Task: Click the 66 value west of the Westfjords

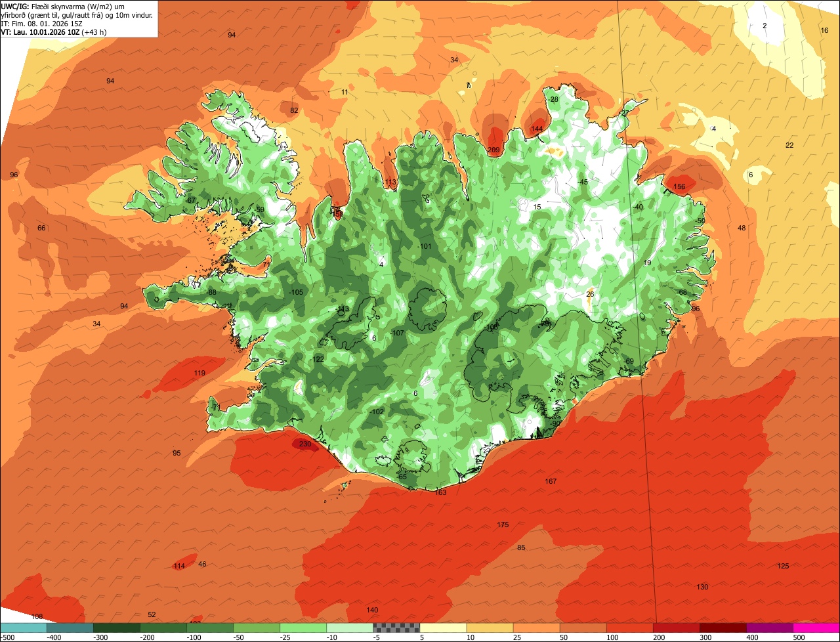Action: 41,228
